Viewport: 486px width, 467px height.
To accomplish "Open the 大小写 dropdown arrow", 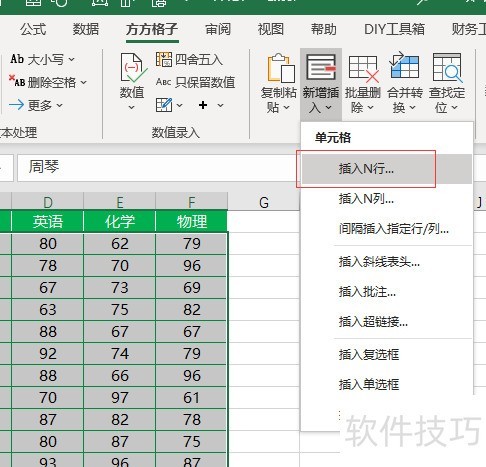I will pyautogui.click(x=72, y=60).
